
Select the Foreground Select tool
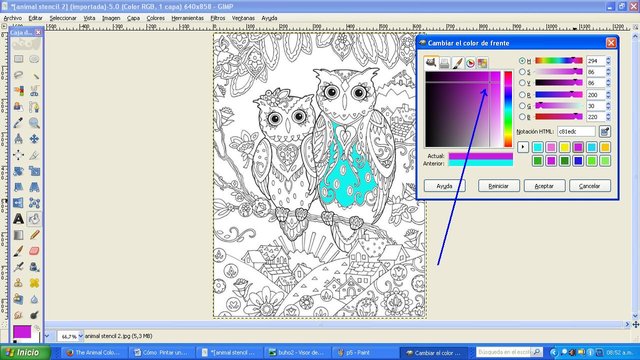[18, 107]
